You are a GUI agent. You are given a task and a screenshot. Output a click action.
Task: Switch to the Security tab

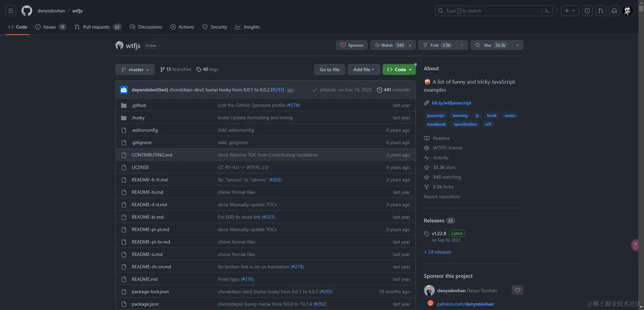coord(215,27)
